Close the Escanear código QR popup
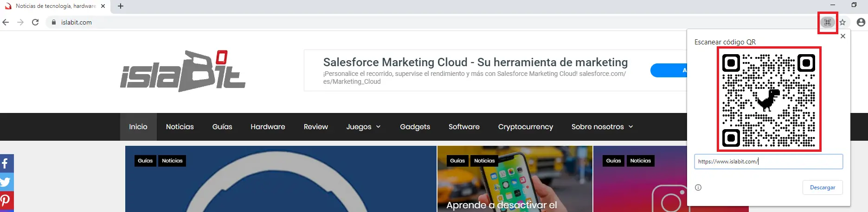Screen dimensions: 868x212 click(843, 36)
